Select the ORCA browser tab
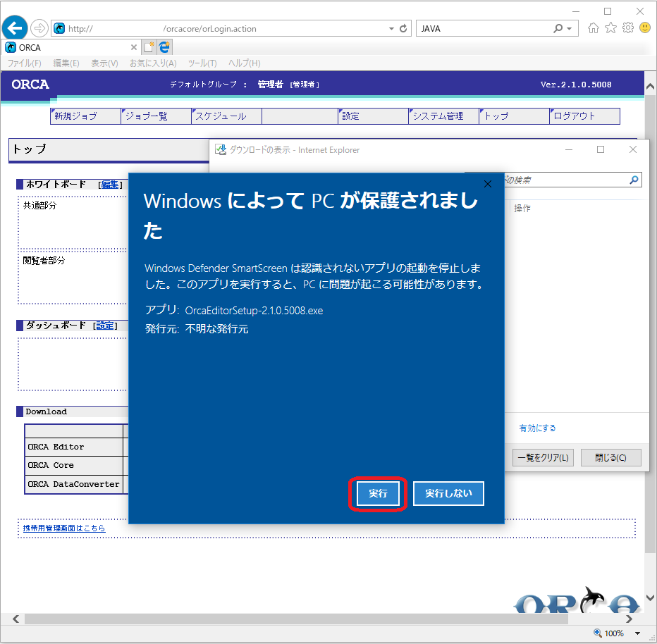 pyautogui.click(x=71, y=47)
